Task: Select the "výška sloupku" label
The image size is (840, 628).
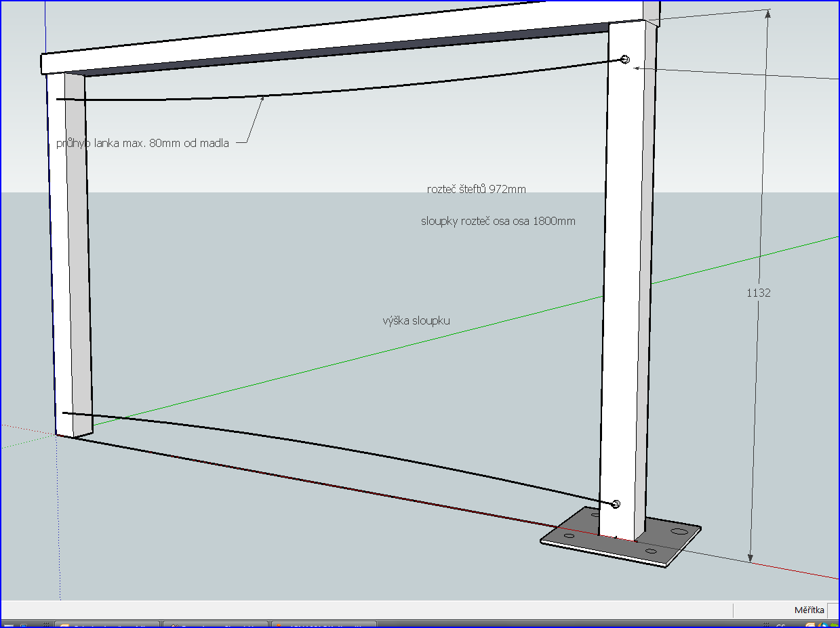Action: pos(416,320)
